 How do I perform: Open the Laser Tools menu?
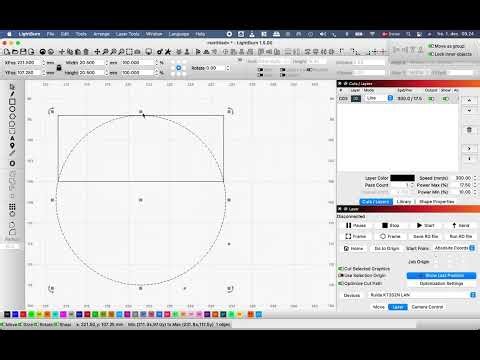click(128, 34)
